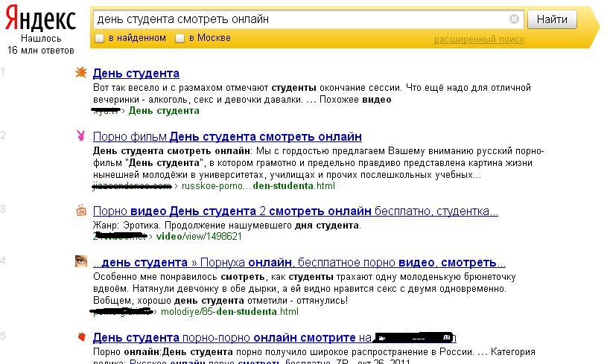607x364 pixels.
Task: Open the first result titled 'День студента'
Action: (x=136, y=73)
